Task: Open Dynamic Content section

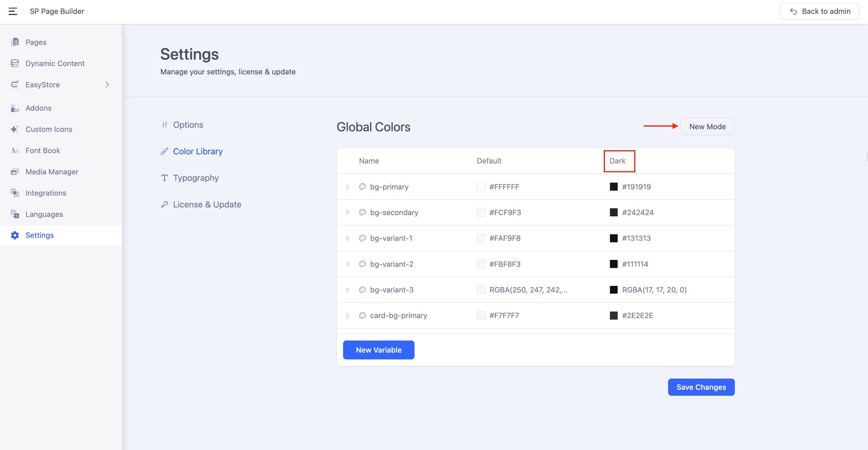Action: 55,63
